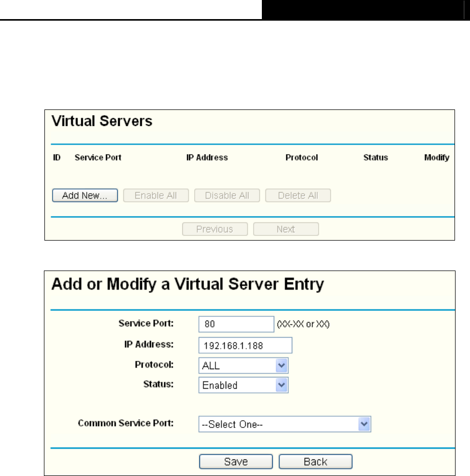Focus the IP Address input field

(245, 345)
